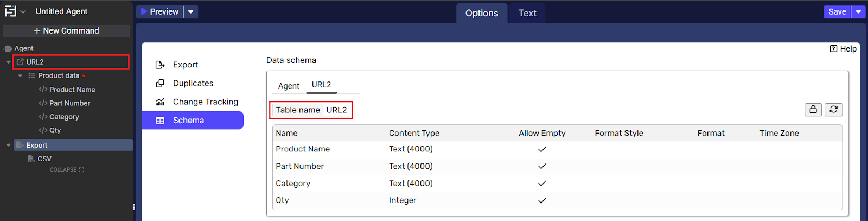868x221 pixels.
Task: Collapse the Product data node
Action: [x=20, y=75]
